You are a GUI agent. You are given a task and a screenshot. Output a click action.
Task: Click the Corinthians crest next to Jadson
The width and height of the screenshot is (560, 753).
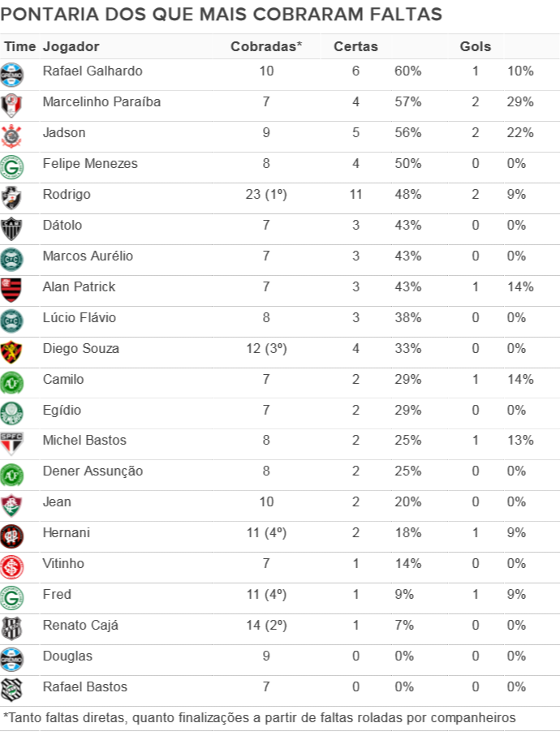(x=12, y=135)
